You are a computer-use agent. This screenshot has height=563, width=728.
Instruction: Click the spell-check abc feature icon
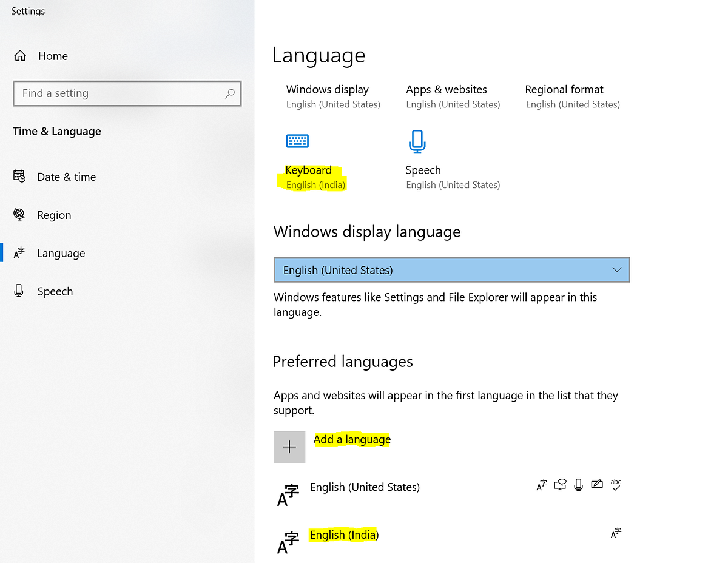pos(616,484)
